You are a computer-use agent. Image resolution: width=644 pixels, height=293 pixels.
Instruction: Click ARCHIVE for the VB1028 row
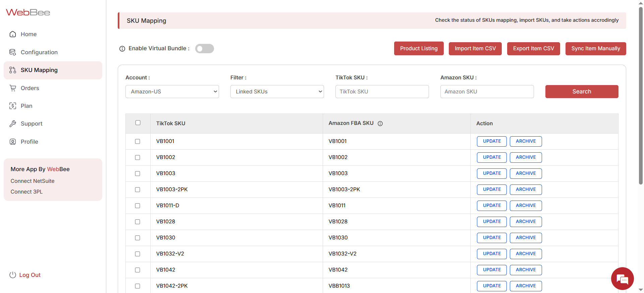[526, 222]
